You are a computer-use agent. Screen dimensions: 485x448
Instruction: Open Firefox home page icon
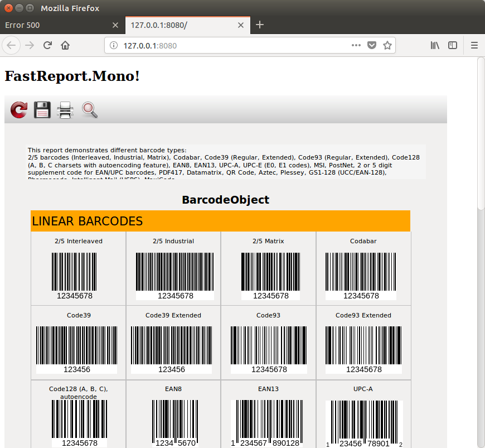[x=65, y=46]
